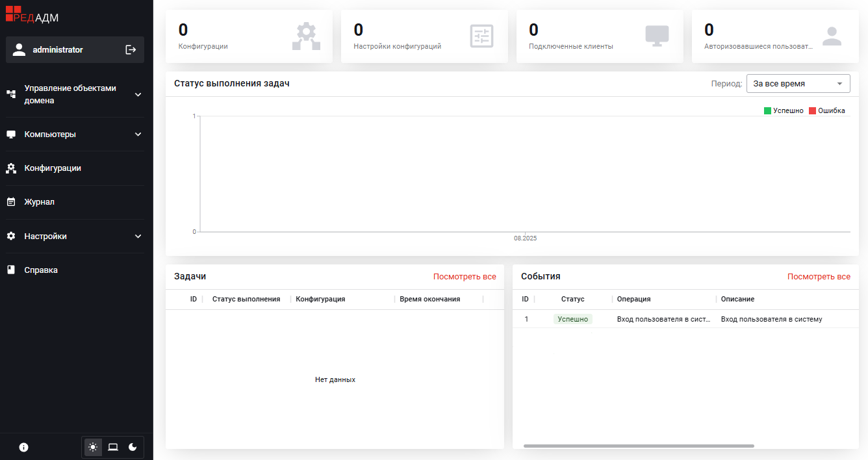This screenshot has height=460, width=868.
Task: Click the sliders icon on Настройки конфигураций card
Action: (x=481, y=36)
